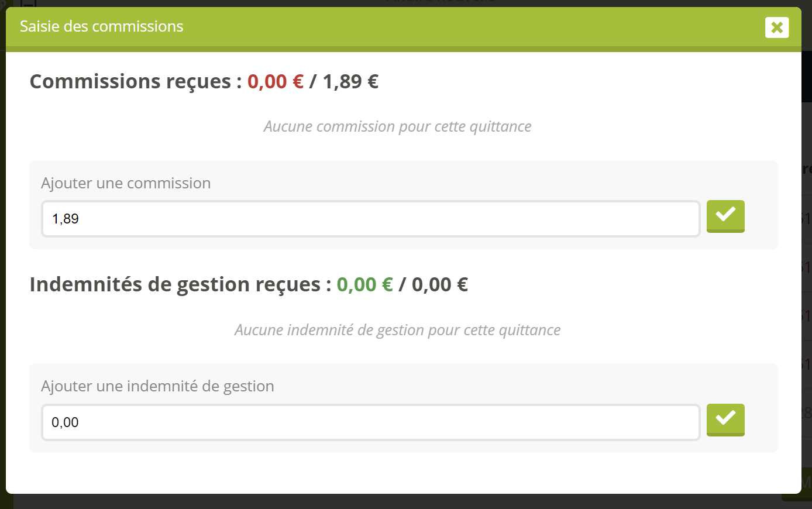Select the "Commissions reçues" heading text
This screenshot has height=509, width=812.
point(130,81)
